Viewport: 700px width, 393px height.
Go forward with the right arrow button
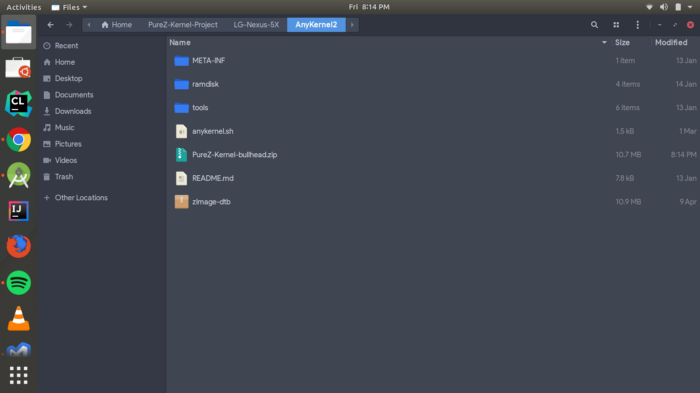(x=69, y=25)
